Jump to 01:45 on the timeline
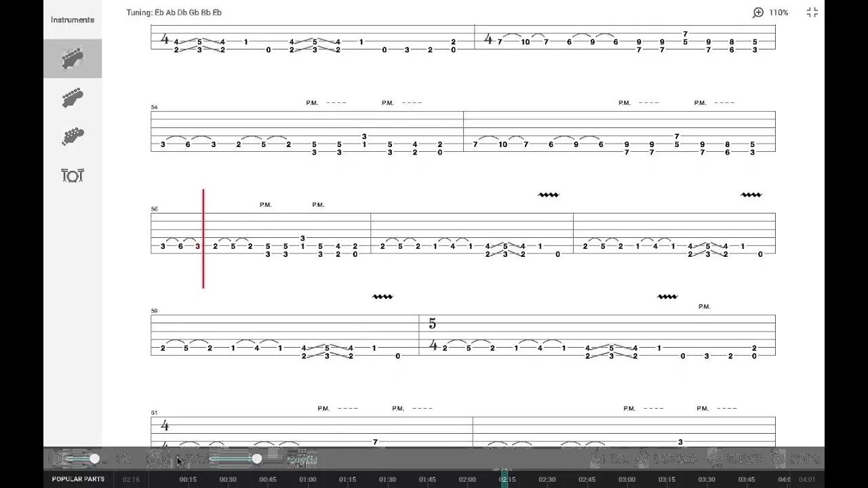This screenshot has width=868, height=488. (x=427, y=480)
